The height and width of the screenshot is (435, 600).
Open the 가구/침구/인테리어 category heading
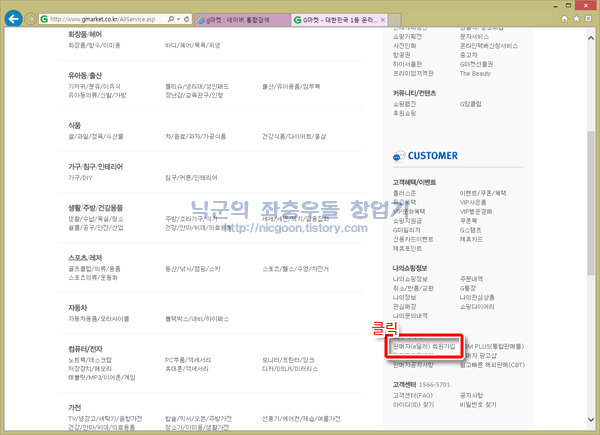[x=96, y=166]
